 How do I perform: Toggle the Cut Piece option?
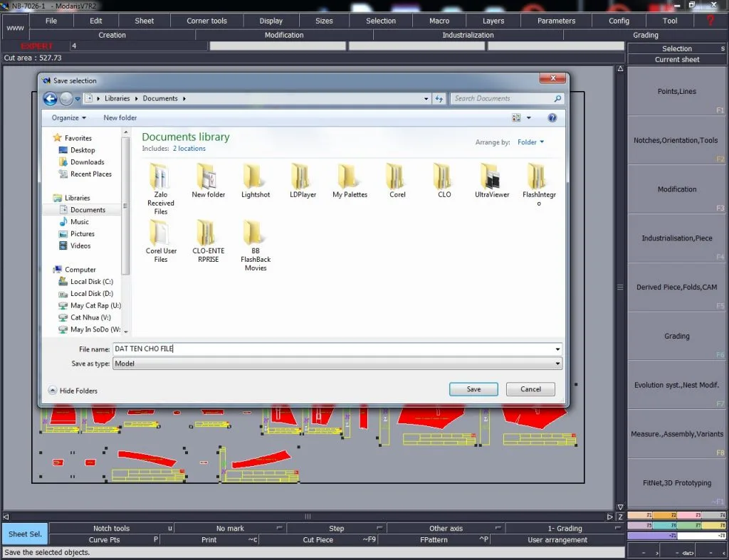point(318,540)
